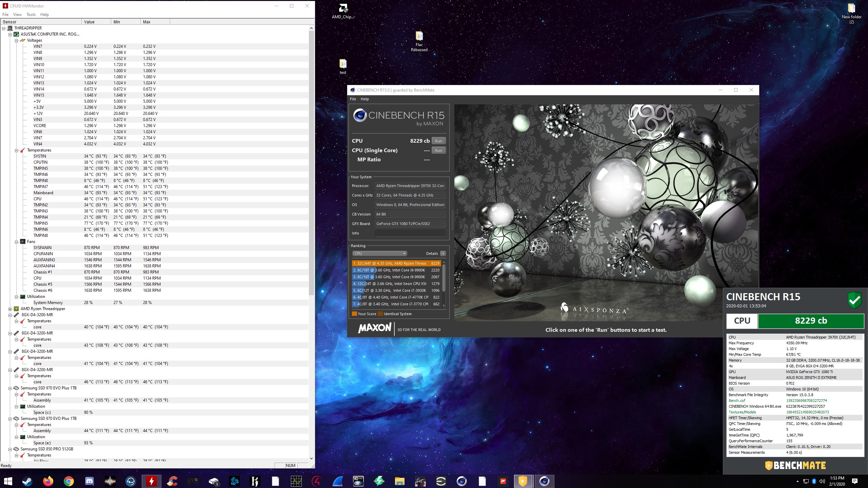Image resolution: width=868 pixels, height=488 pixels.
Task: Click the green graph monitor taskbar icon
Action: pyautogui.click(x=296, y=481)
